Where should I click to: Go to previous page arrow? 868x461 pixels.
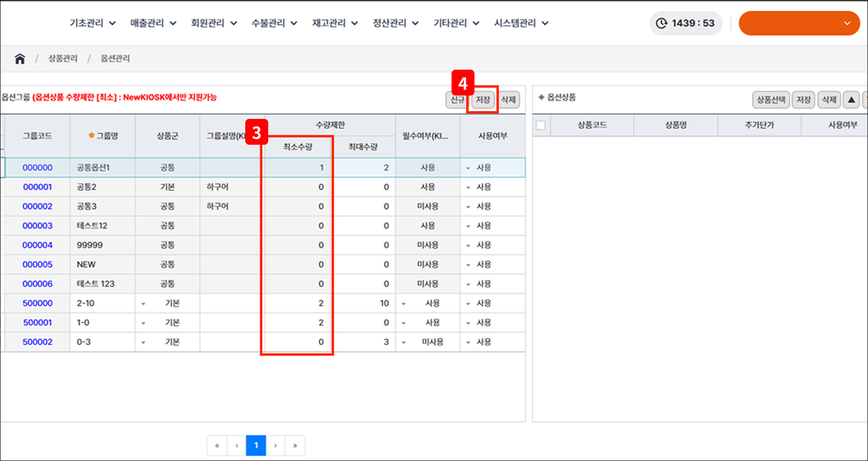click(x=237, y=445)
